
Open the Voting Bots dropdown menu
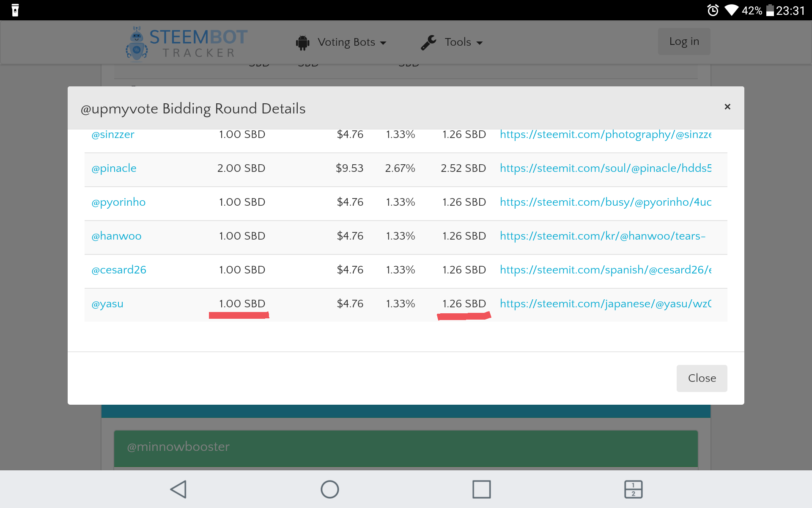click(x=352, y=42)
